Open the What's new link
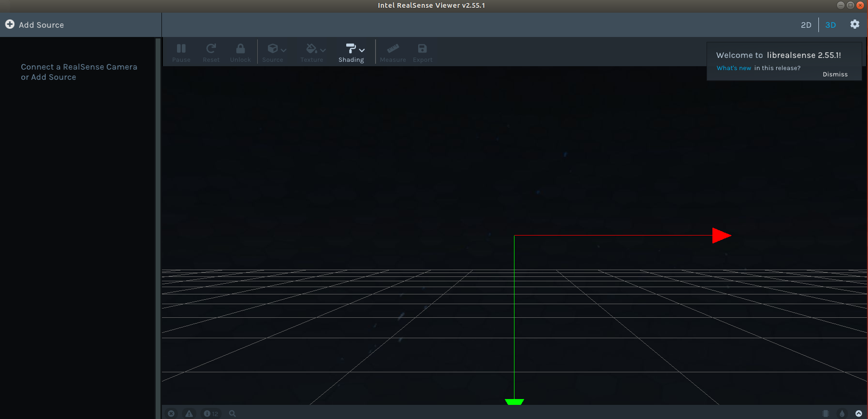The width and height of the screenshot is (868, 419). pyautogui.click(x=734, y=68)
